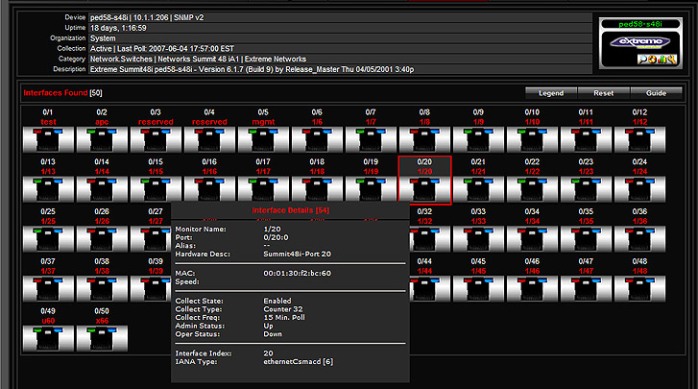Click the magnifier icon under the Extreme logo
Image resolution: width=698 pixels, height=389 pixels.
click(x=642, y=59)
